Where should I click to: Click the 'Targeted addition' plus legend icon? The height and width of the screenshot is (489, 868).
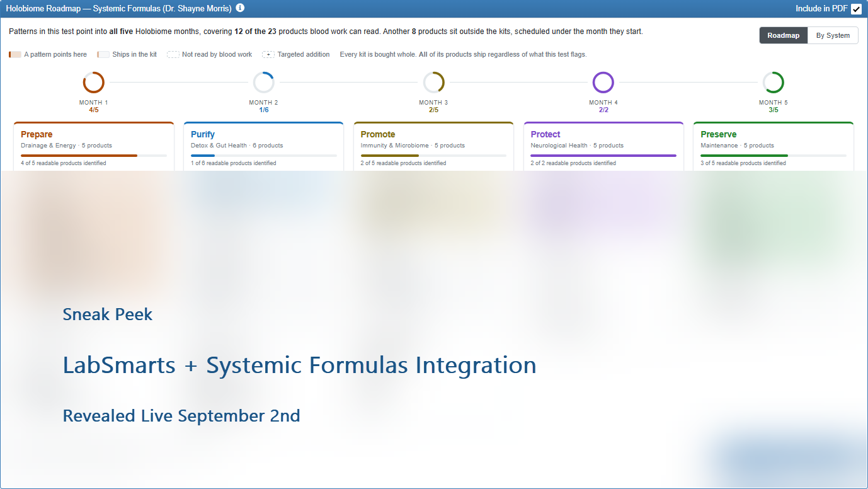(268, 55)
